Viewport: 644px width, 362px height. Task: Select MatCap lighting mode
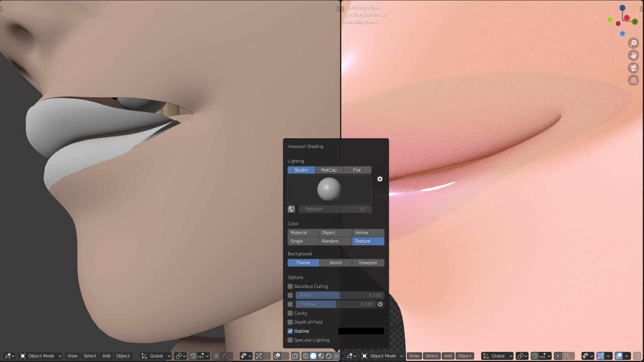pyautogui.click(x=329, y=170)
